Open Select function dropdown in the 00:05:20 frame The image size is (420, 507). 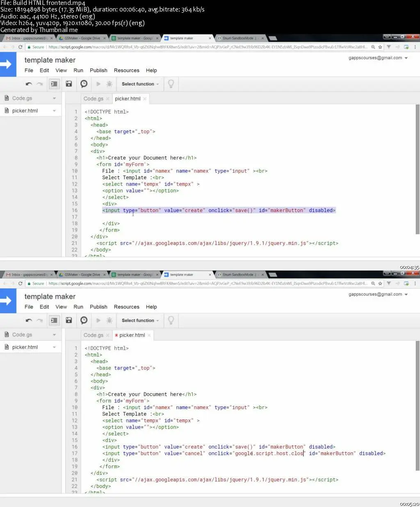click(140, 320)
